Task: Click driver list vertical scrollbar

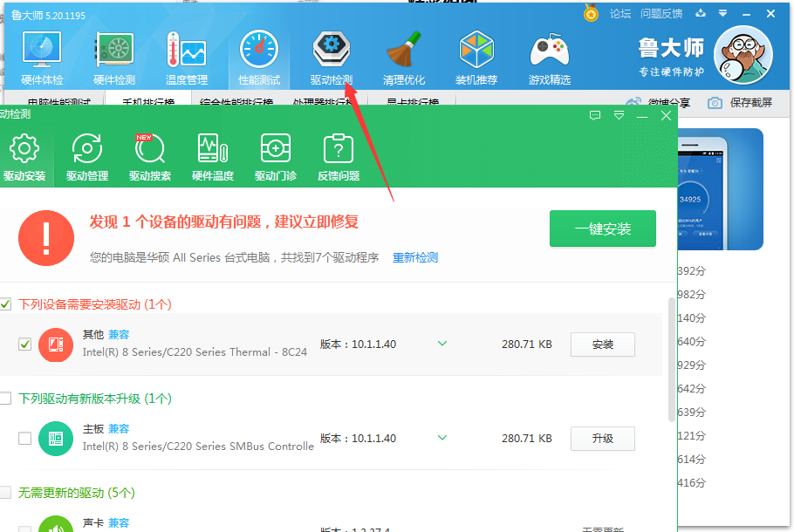Action: (x=672, y=360)
